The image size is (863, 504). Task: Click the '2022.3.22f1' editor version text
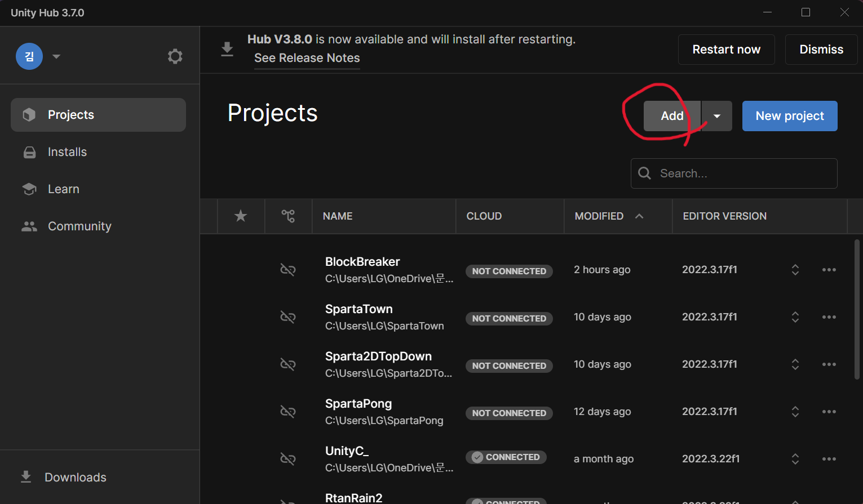711,459
